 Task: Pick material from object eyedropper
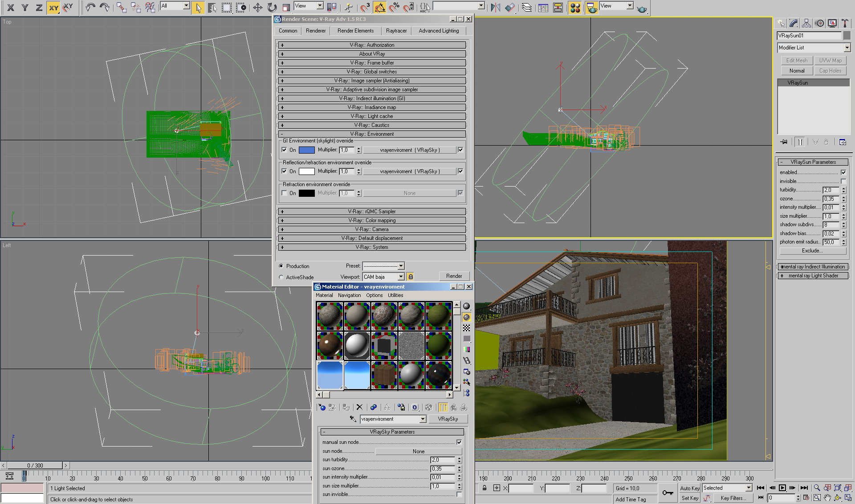353,419
